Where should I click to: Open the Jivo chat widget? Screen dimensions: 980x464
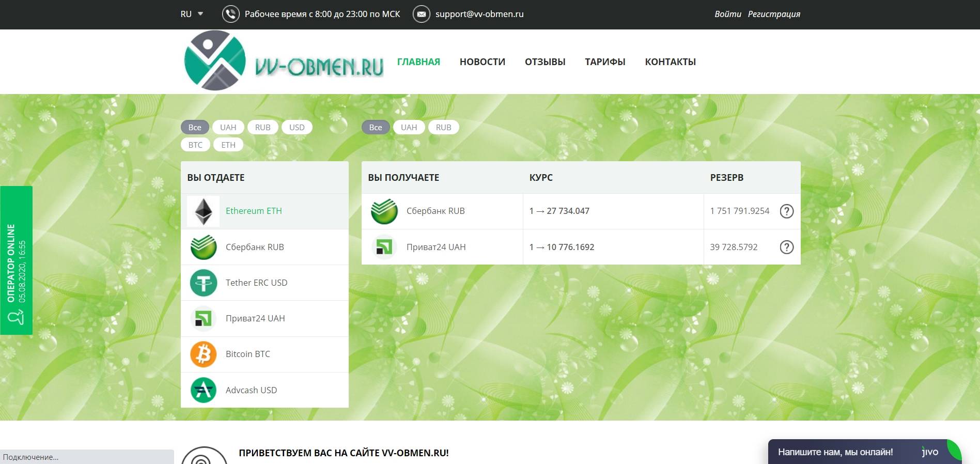864,452
